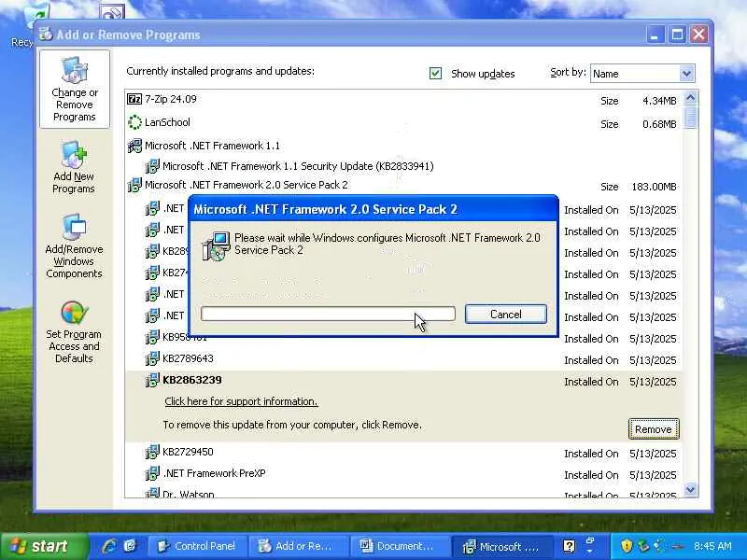Click the program list scrollbar thumb
Image resolution: width=747 pixels, height=560 pixels.
[x=690, y=118]
